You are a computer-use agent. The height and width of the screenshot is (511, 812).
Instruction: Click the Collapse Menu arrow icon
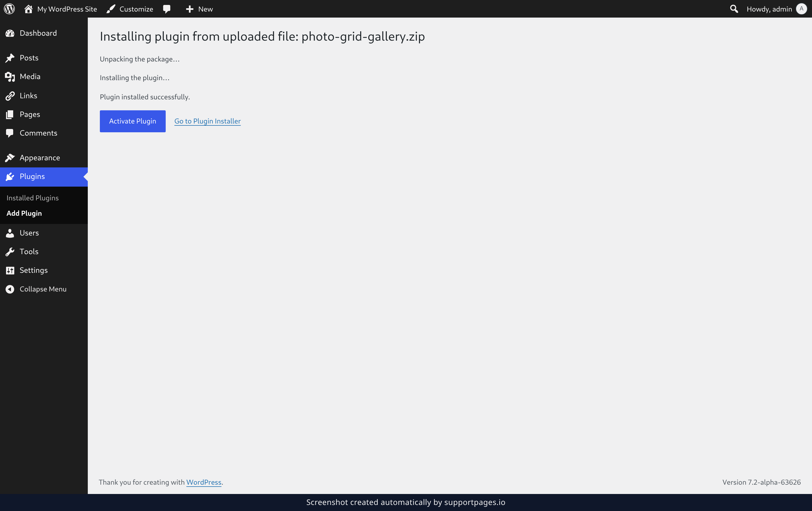pyautogui.click(x=10, y=289)
